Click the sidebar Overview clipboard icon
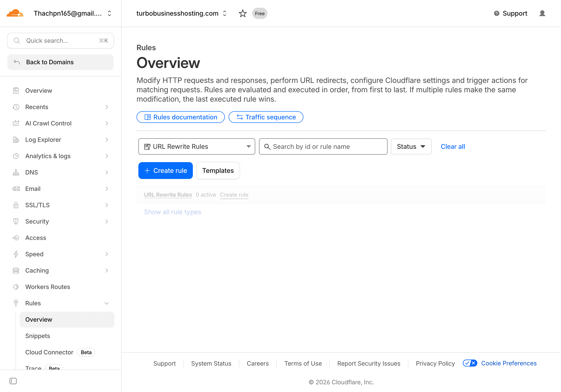 16,91
